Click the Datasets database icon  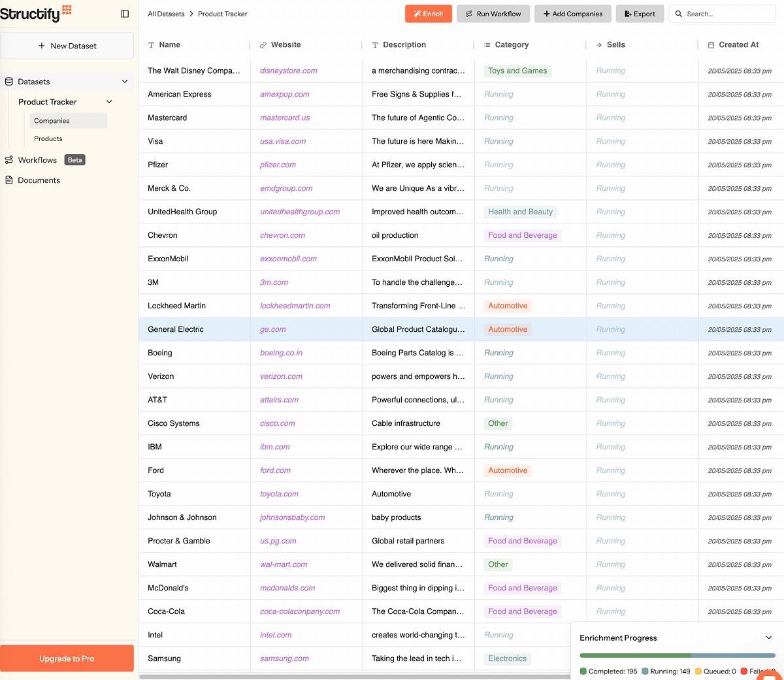coord(9,82)
